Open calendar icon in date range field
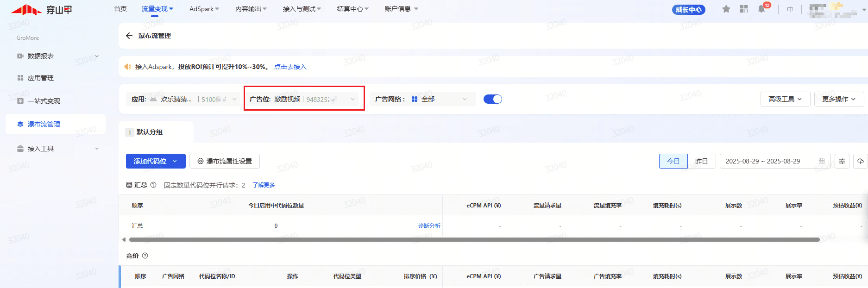The image size is (868, 288). click(x=822, y=161)
